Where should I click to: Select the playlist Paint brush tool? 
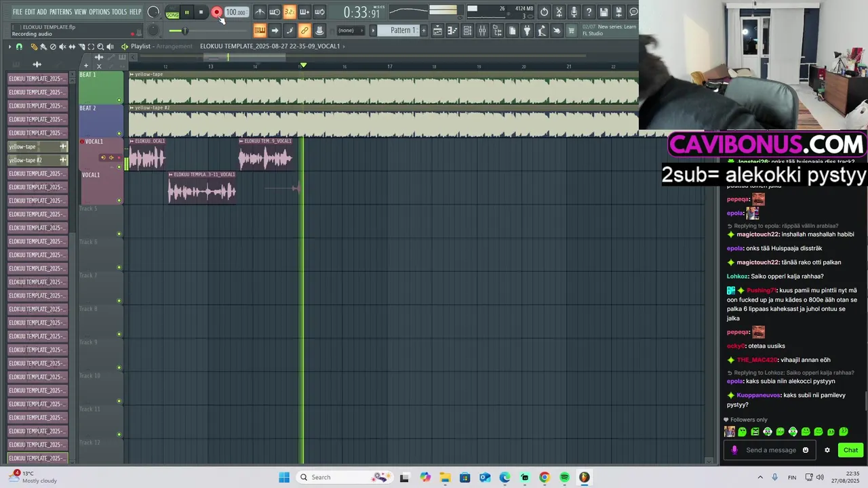point(43,46)
